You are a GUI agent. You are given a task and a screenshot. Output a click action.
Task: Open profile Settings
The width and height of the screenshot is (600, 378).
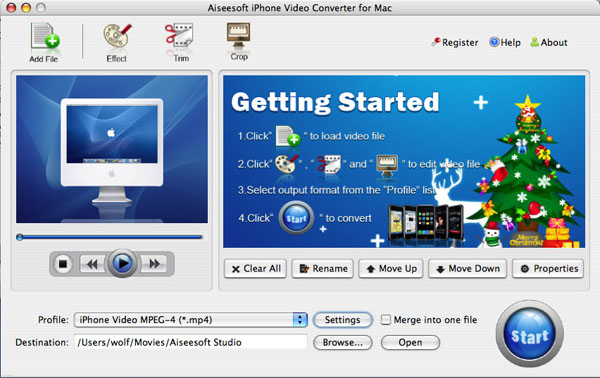coord(342,320)
